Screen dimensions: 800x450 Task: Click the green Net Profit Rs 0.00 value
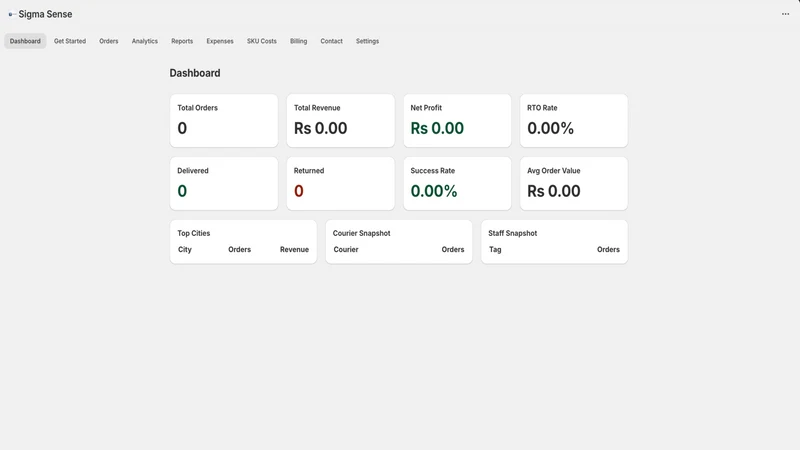[437, 128]
